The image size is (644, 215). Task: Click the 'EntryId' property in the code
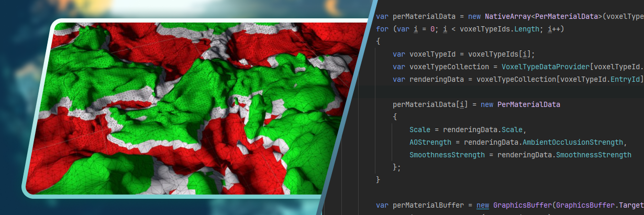626,79
